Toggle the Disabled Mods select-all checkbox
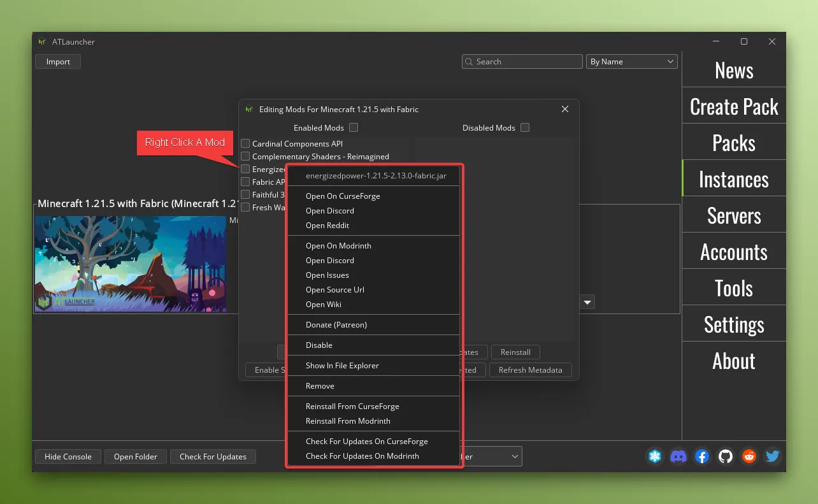Image resolution: width=818 pixels, height=504 pixels. coord(524,127)
